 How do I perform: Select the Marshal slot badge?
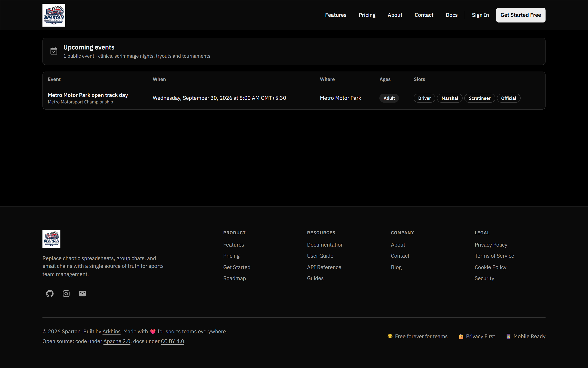(450, 98)
